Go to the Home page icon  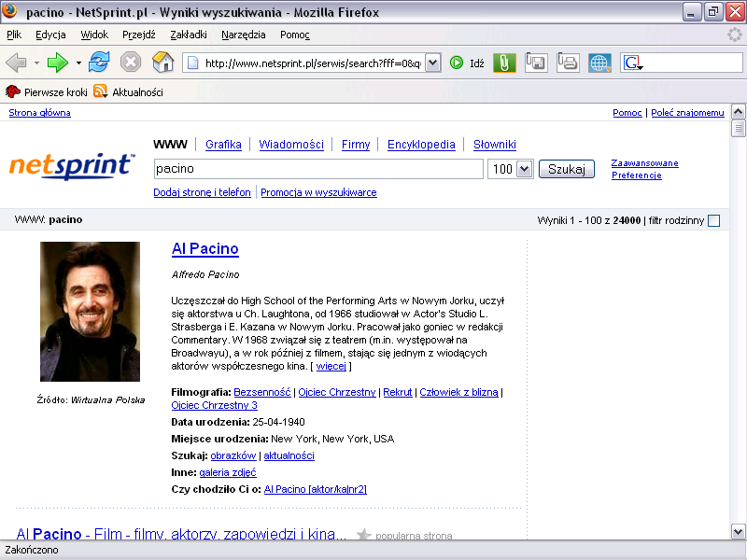pyautogui.click(x=162, y=63)
